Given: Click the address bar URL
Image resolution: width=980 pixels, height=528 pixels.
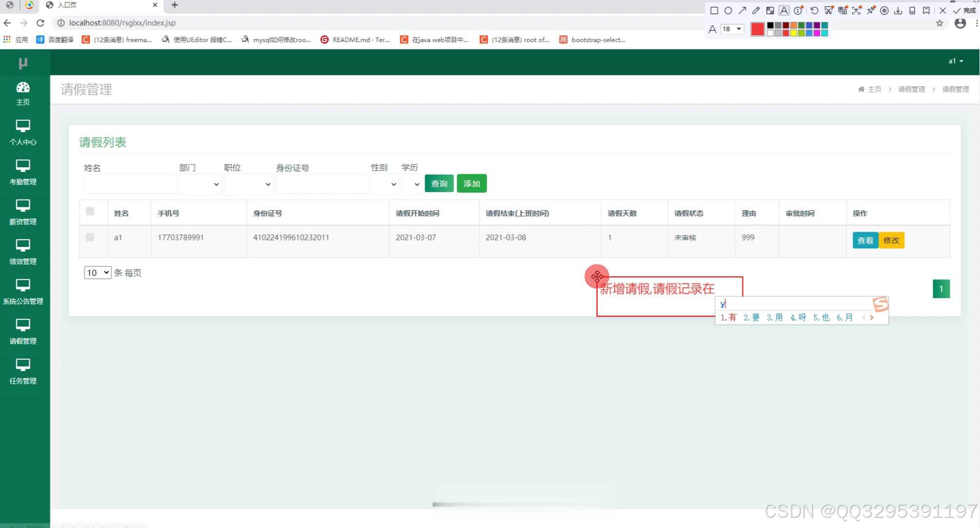Looking at the screenshot, I should pyautogui.click(x=122, y=23).
